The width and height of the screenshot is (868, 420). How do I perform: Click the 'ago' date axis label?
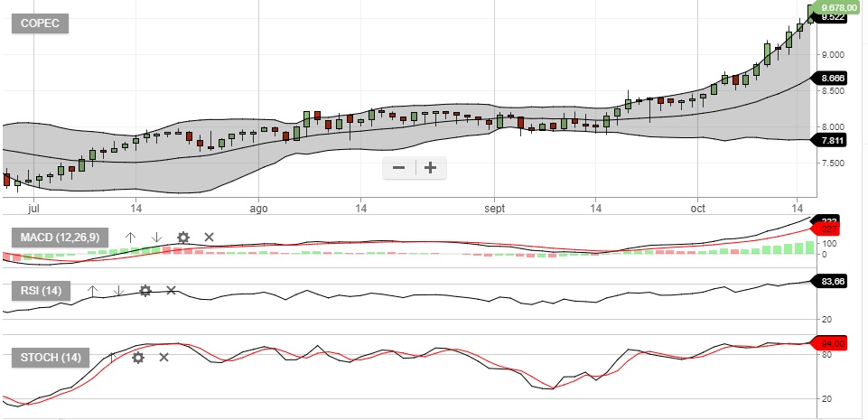click(x=258, y=209)
